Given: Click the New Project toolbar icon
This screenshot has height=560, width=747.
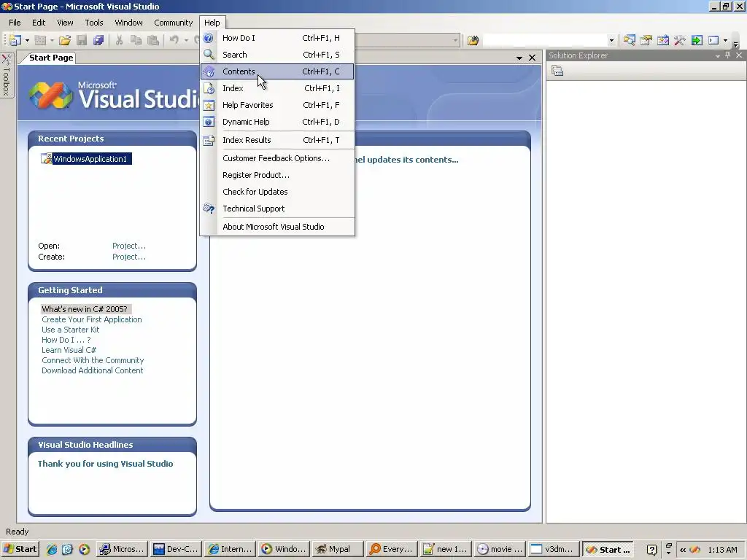Looking at the screenshot, I should tap(15, 41).
